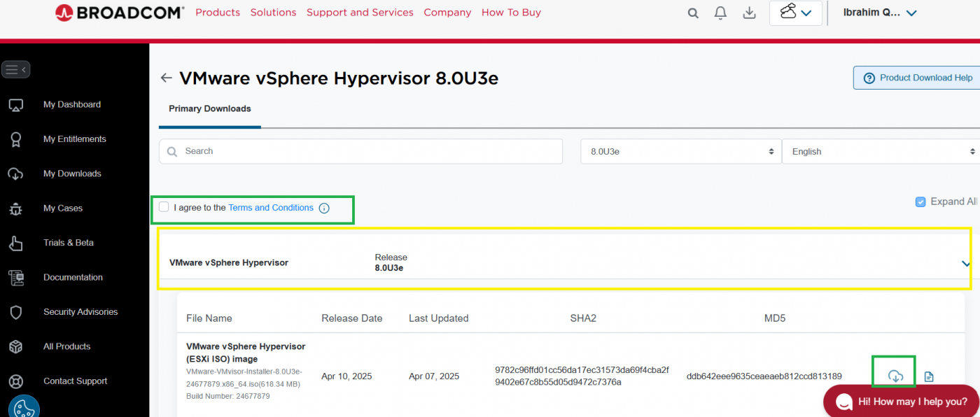Viewport: 980px width, 417px height.
Task: Click the info icon next to Terms and Conditions
Action: pyautogui.click(x=323, y=208)
